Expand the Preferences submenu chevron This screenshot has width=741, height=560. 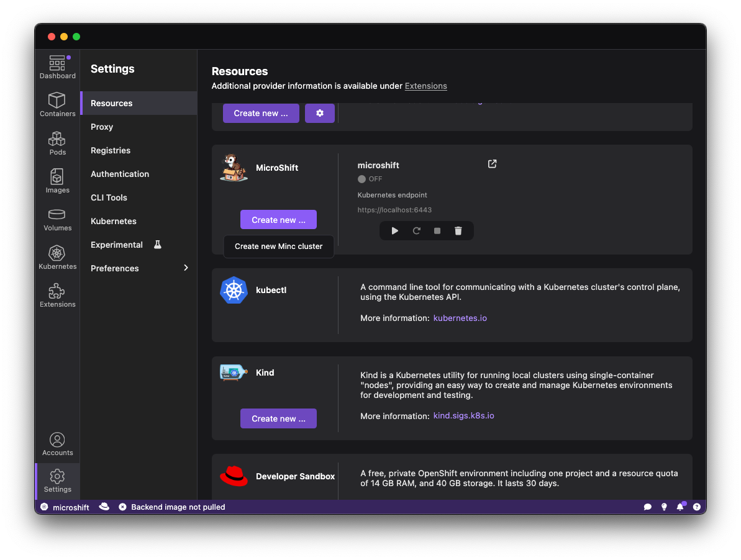186,268
